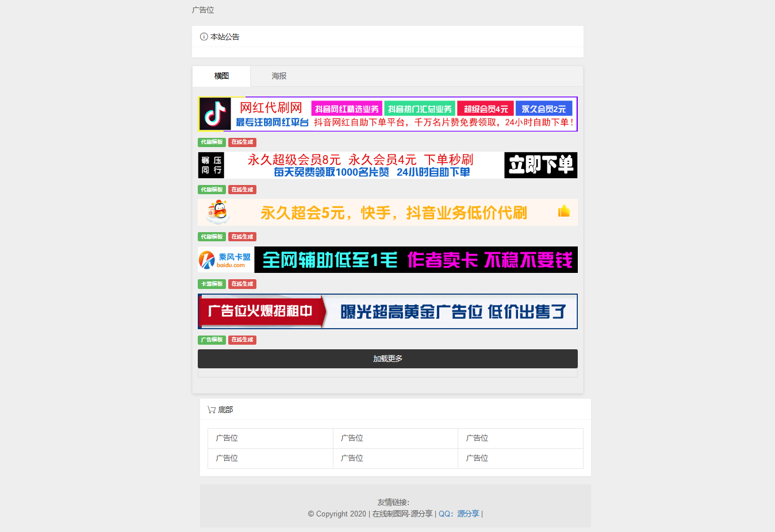Screen dimensions: 775x532
Task: Click the TikTok logo in first banner
Action: 215,114
